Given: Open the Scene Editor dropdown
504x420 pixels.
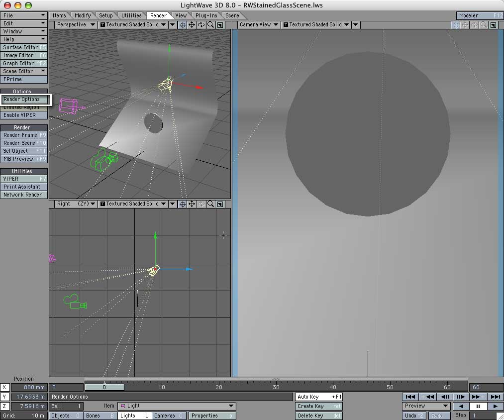Looking at the screenshot, I should pos(24,71).
